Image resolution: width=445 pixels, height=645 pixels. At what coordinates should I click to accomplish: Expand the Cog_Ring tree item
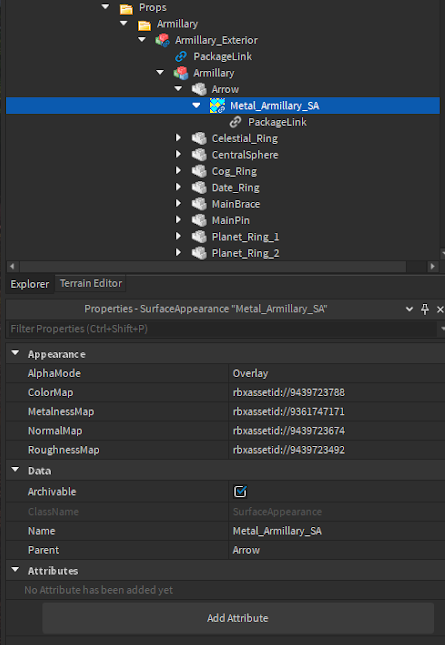pyautogui.click(x=178, y=170)
